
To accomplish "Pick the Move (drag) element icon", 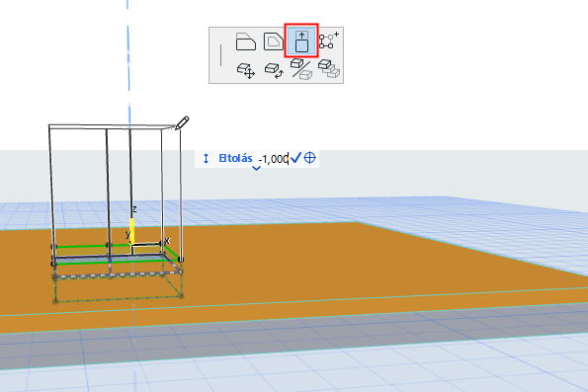I will tap(246, 70).
